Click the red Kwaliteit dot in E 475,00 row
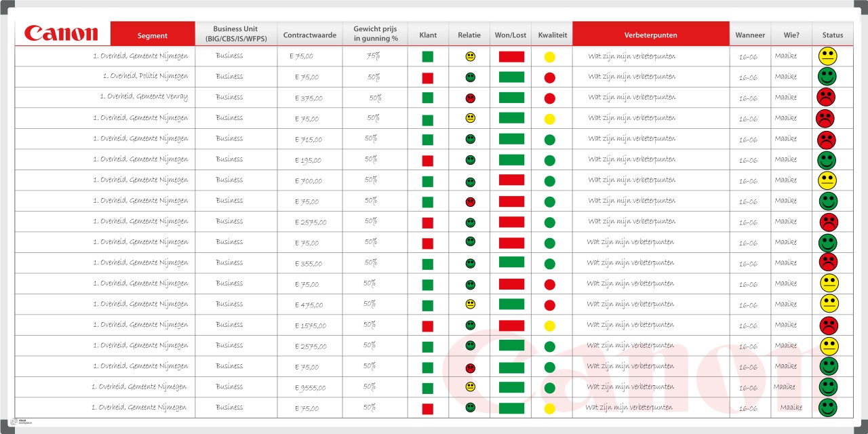Screen dimensions: 868x434 [550, 305]
